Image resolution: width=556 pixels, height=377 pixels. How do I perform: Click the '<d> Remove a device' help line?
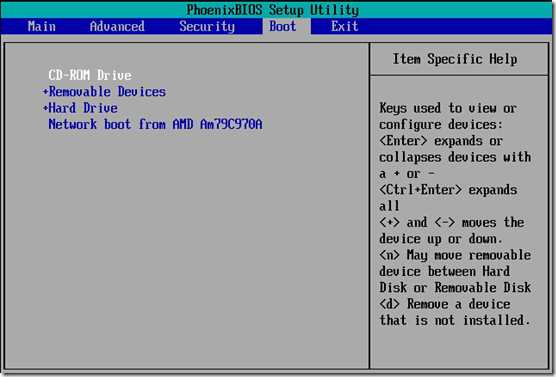(x=445, y=304)
